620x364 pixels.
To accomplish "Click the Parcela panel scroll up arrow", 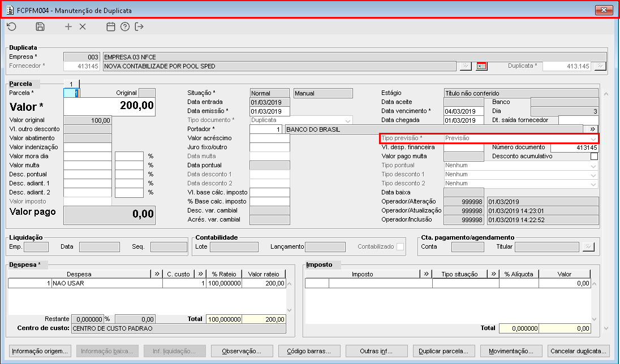I will coord(606,94).
